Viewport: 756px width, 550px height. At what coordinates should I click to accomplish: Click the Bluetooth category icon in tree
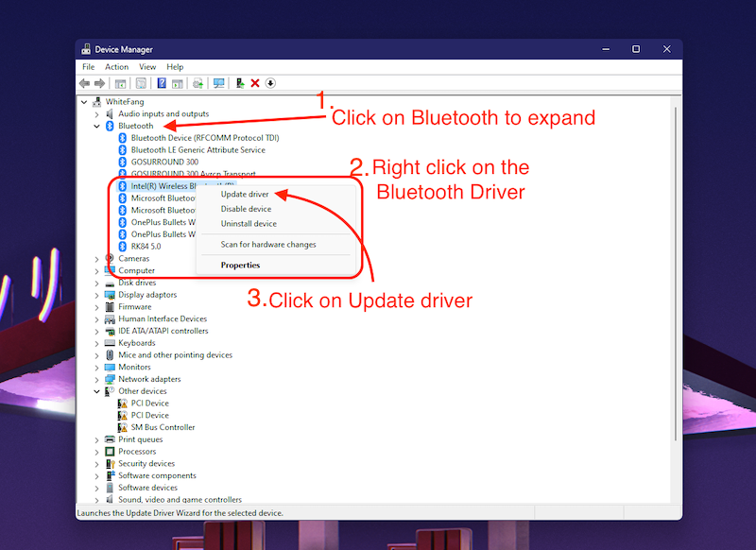pos(110,126)
